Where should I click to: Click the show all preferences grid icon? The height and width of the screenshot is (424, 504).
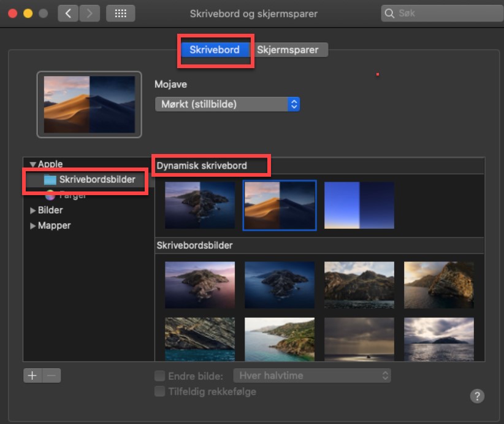click(120, 13)
